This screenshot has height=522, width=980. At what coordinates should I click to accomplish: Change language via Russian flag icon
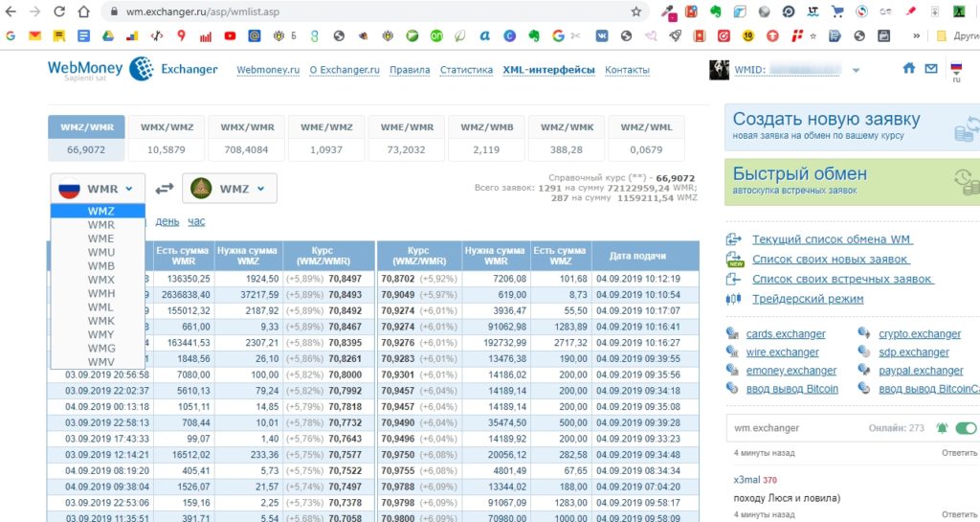[956, 67]
